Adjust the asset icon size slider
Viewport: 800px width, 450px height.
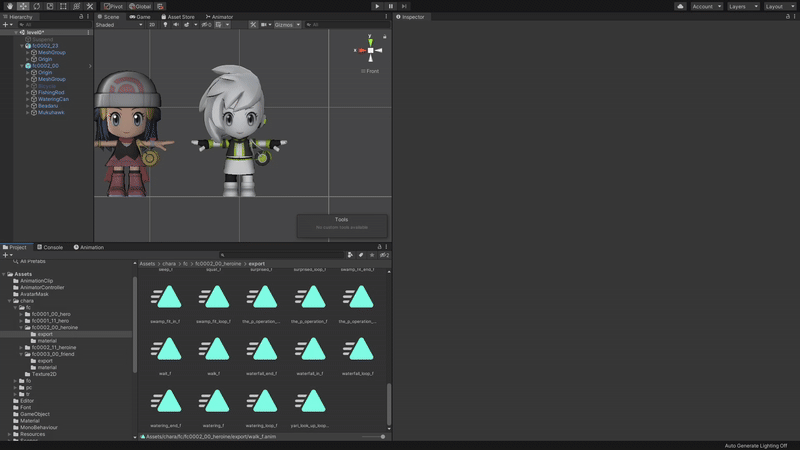pyautogui.click(x=382, y=437)
